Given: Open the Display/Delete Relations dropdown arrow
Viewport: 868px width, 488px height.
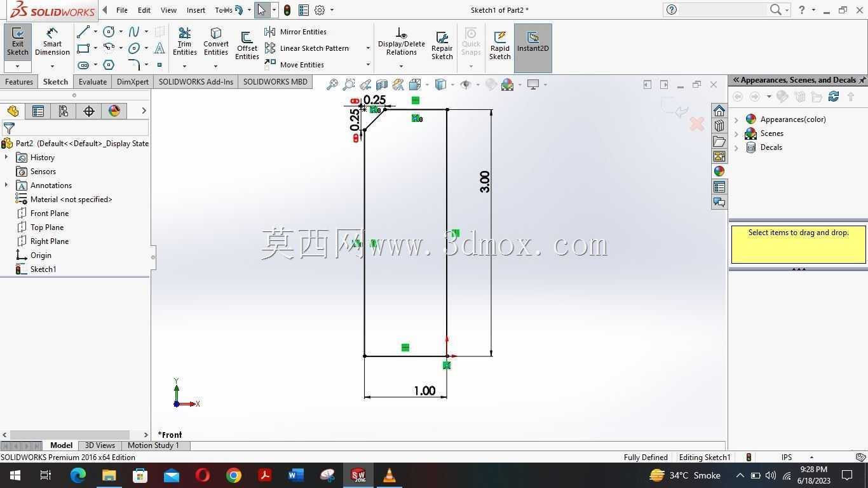Looking at the screenshot, I should pos(401,66).
